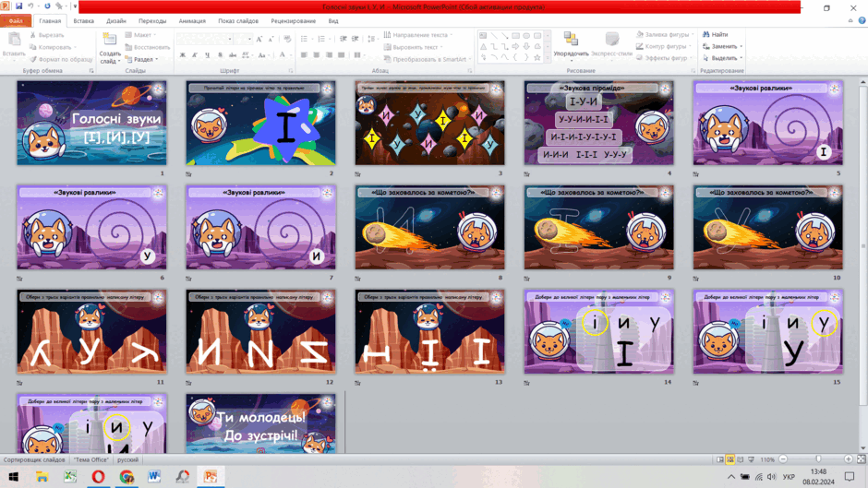This screenshot has height=488, width=868.
Task: Toggle Slide Sorter view button
Action: tap(730, 459)
